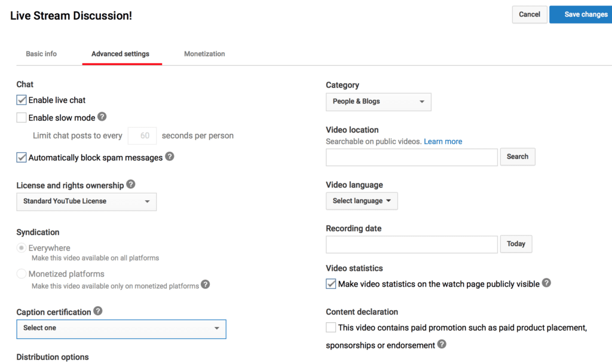
Task: Click help icon beside Automatically block spam messages
Action: pos(170,157)
